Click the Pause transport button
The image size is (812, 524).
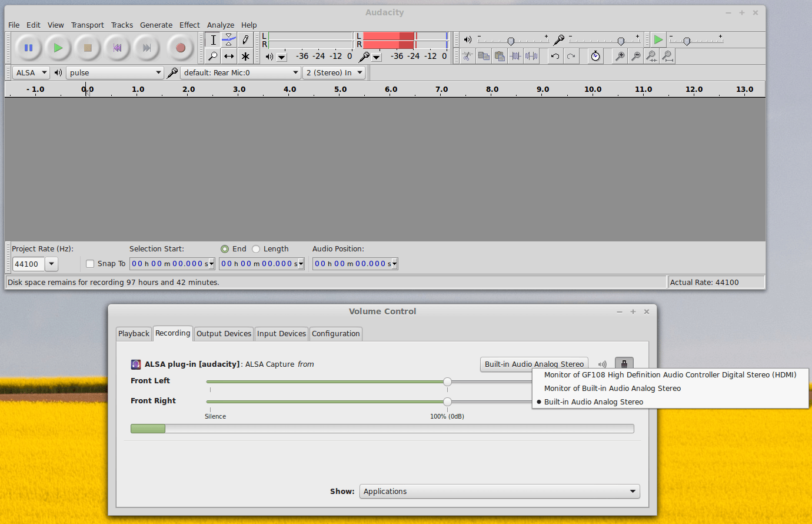point(28,48)
